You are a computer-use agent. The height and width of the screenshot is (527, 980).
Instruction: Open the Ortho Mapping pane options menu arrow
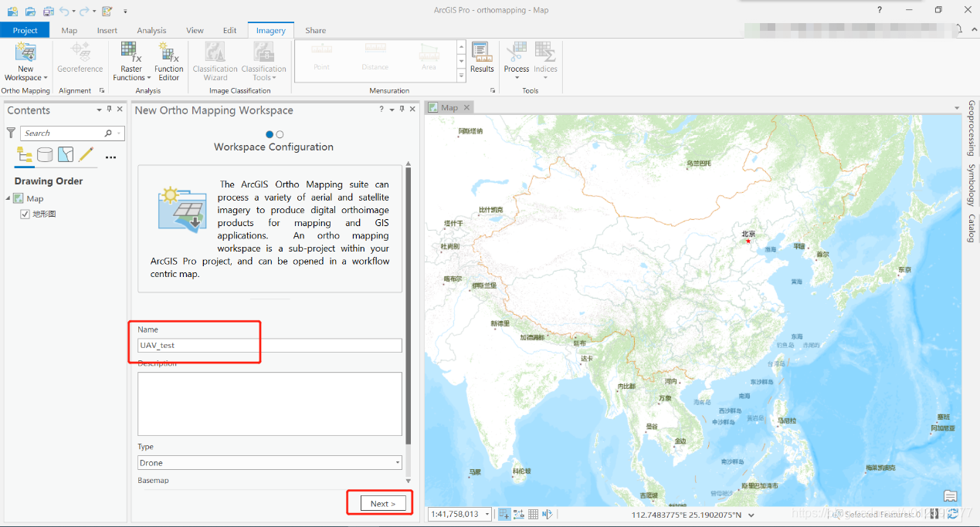[x=391, y=110]
